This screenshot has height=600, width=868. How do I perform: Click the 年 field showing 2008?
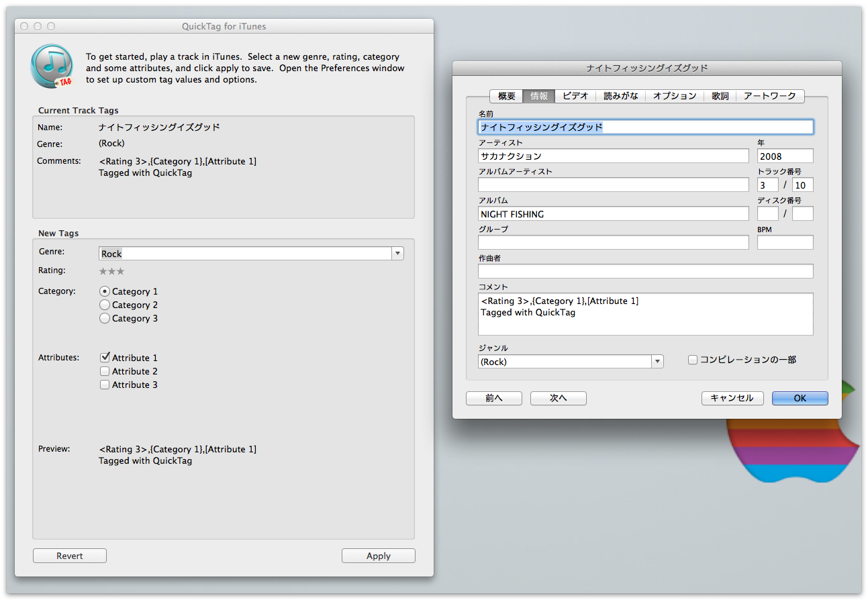click(x=785, y=156)
